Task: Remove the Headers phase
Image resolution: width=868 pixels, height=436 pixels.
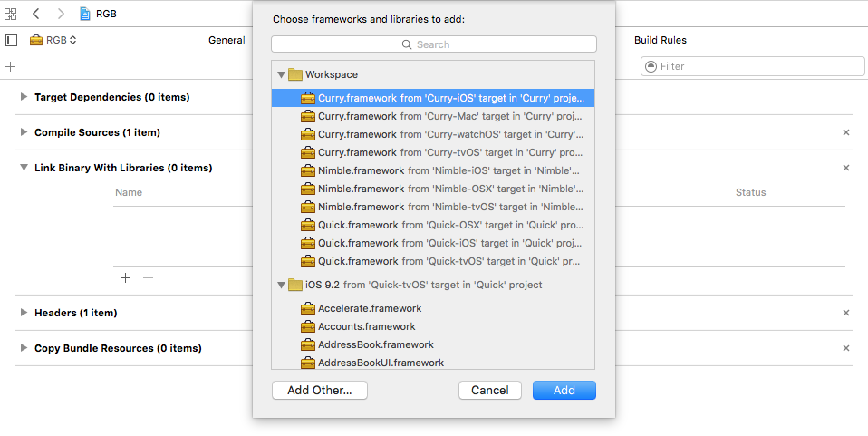Action: tap(846, 313)
